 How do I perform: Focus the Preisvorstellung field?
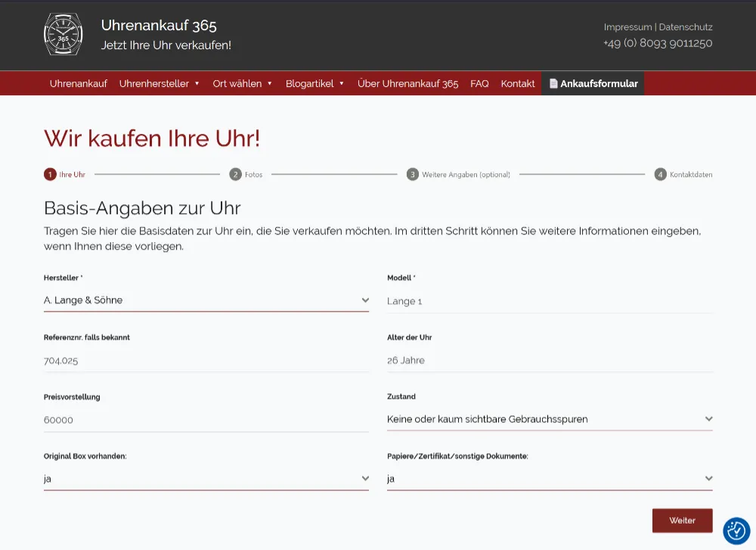(x=206, y=420)
